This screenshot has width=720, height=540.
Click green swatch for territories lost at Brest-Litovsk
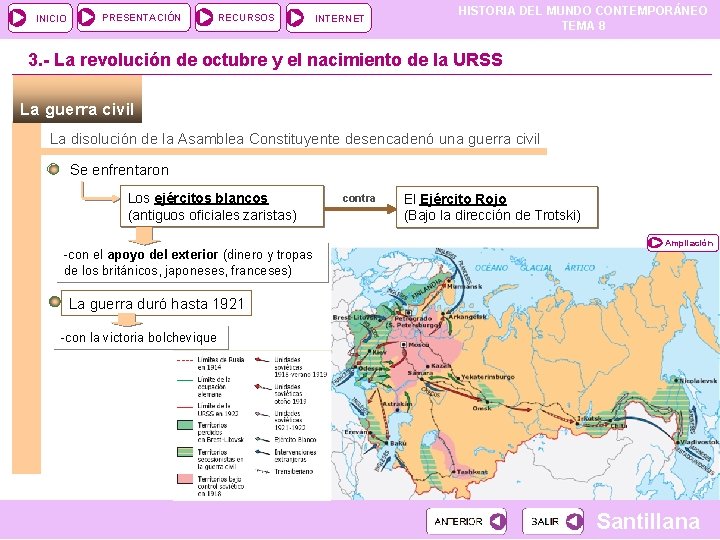click(x=185, y=425)
